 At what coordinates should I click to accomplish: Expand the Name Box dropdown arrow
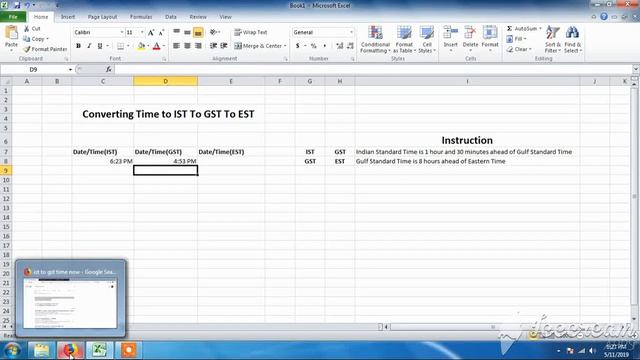[x=70, y=70]
